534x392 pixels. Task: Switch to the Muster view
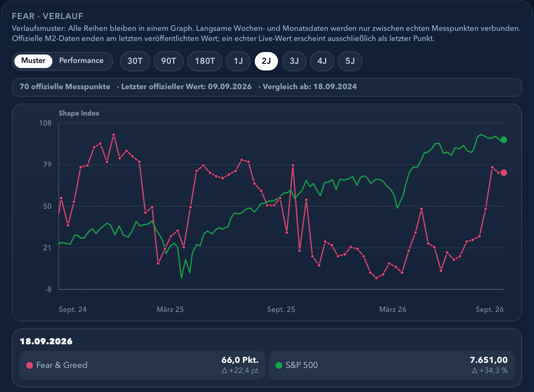click(33, 61)
